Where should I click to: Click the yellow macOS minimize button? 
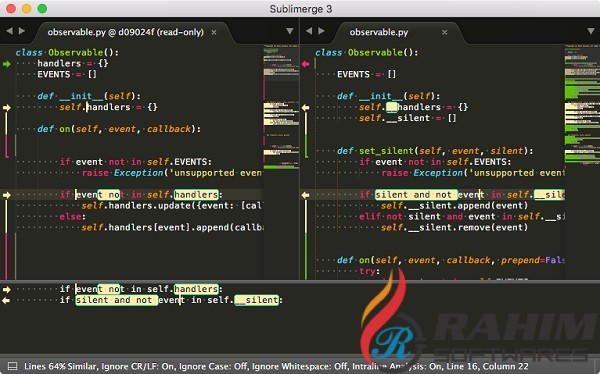tap(27, 9)
